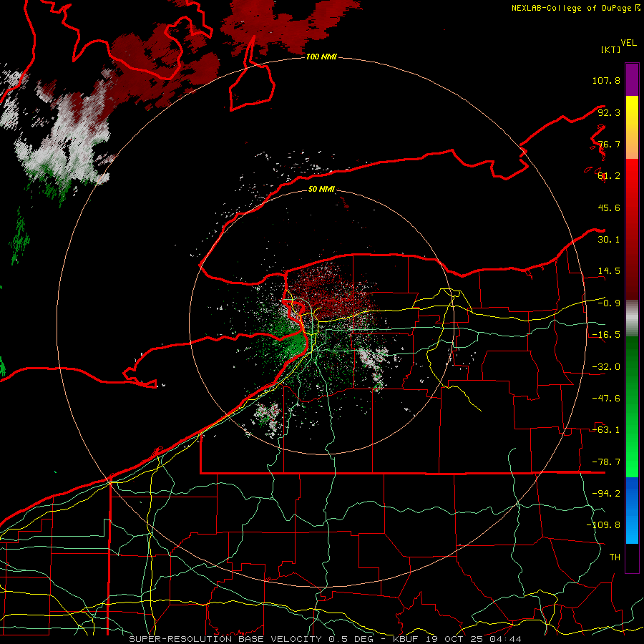Click the -63.1 legend value
The width and height of the screenshot is (644, 644).
click(606, 430)
